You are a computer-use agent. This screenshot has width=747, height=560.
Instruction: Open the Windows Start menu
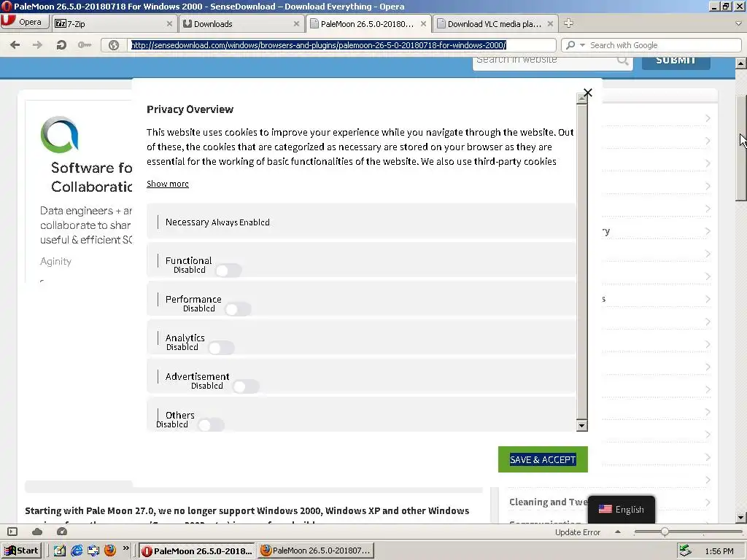tap(21, 551)
